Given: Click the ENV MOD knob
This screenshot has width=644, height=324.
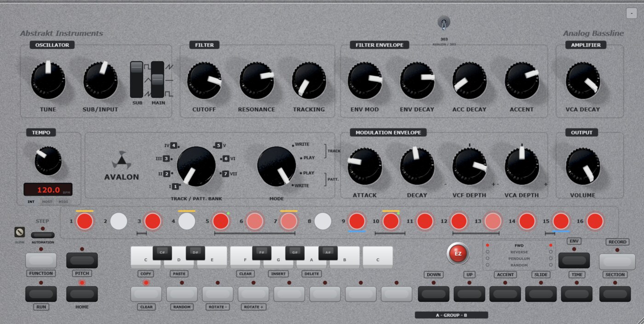Looking at the screenshot, I should 365,81.
